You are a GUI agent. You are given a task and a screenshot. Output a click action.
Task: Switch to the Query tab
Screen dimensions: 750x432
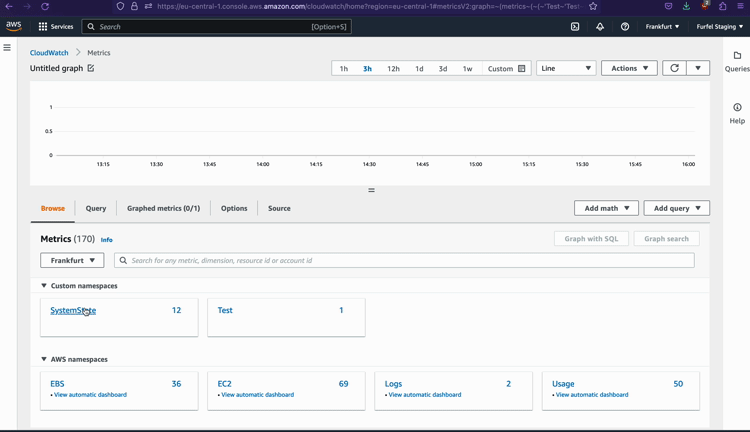96,208
